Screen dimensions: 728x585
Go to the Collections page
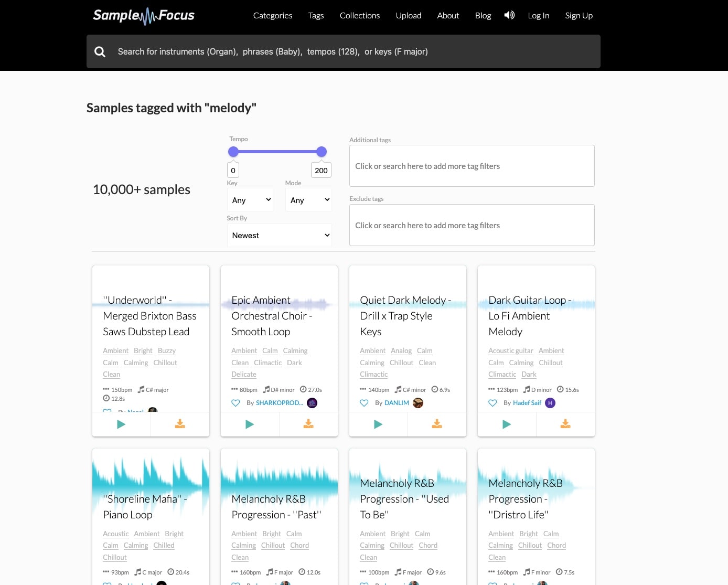[x=359, y=16]
